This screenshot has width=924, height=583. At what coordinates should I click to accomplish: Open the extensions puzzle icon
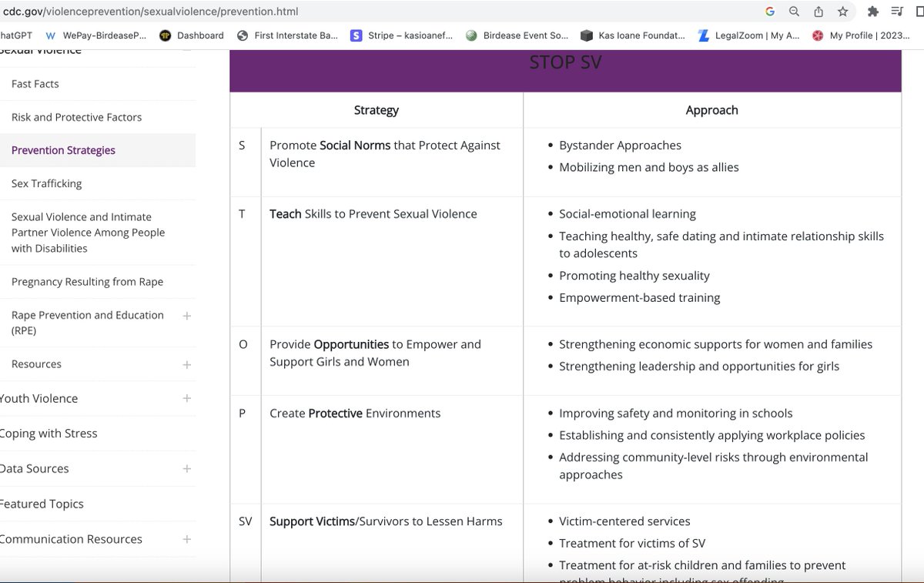[x=872, y=12]
